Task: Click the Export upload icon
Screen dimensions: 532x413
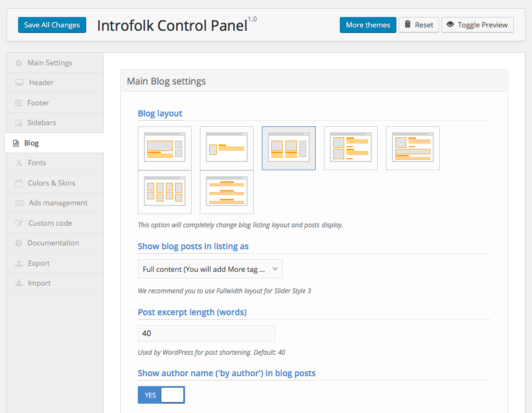Action: 19,264
